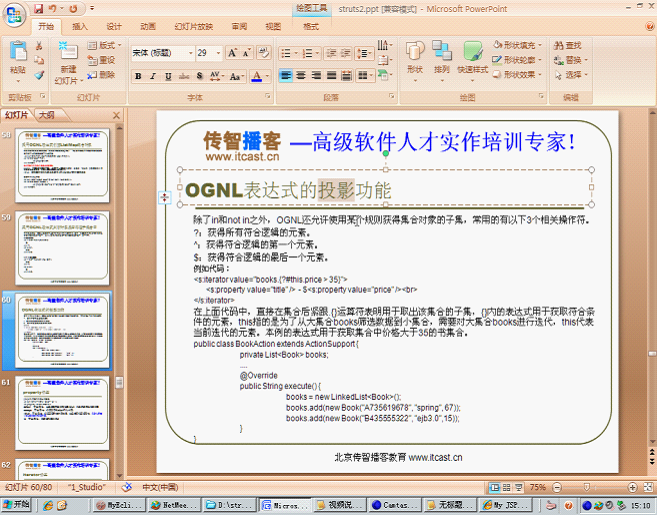Select slide 61 thumbnail
The width and height of the screenshot is (657, 515).
pos(62,413)
